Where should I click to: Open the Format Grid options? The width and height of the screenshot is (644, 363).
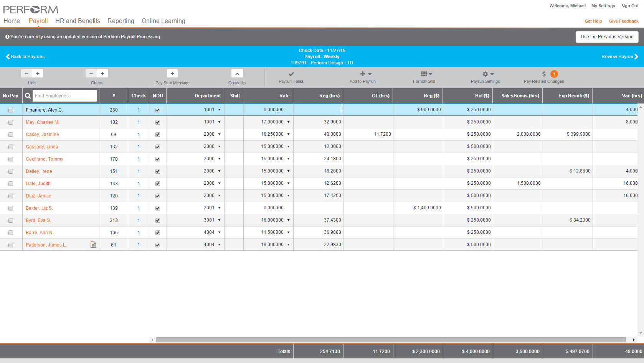(x=426, y=74)
